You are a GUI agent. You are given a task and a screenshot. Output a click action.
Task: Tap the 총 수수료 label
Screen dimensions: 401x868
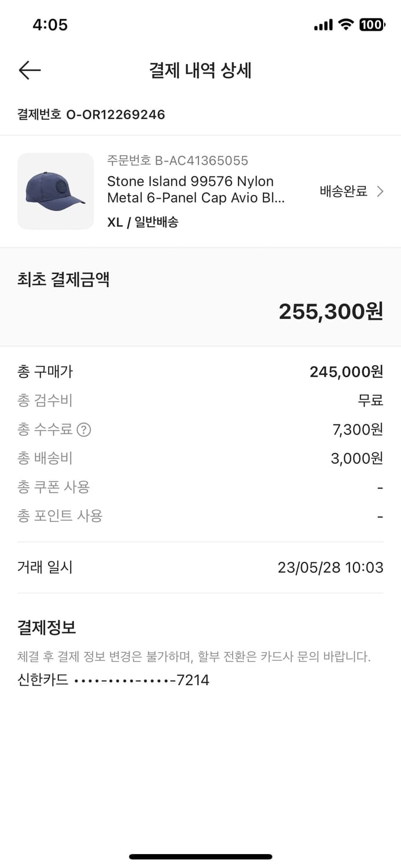[45, 429]
